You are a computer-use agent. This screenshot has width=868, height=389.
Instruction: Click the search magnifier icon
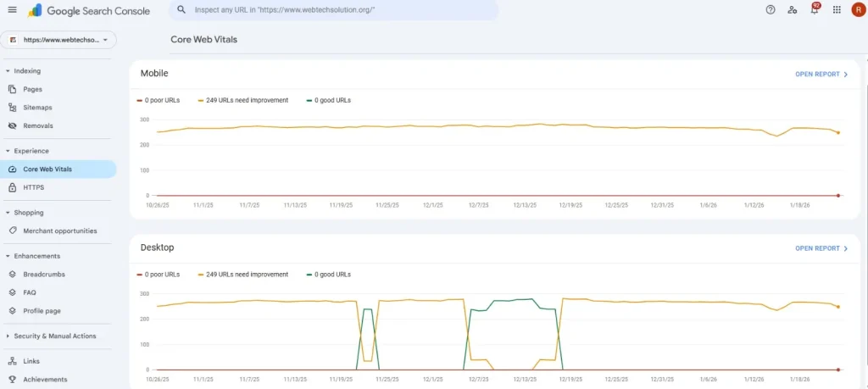tap(181, 10)
